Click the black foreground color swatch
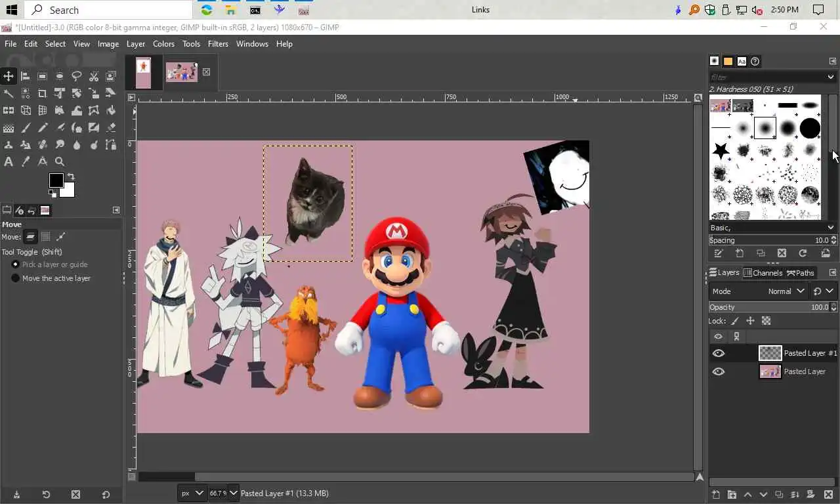Screen dimensions: 840x504 [56, 180]
